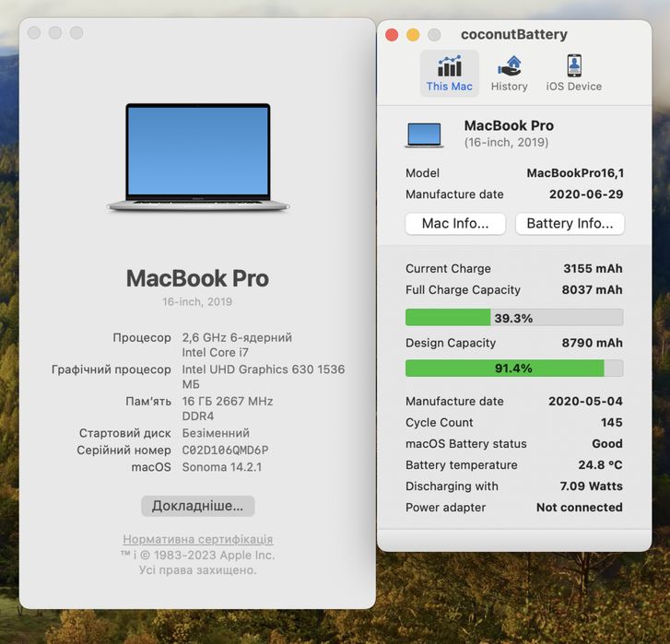Click the Cycle Count value 145
This screenshot has width=670, height=644.
pyautogui.click(x=611, y=422)
